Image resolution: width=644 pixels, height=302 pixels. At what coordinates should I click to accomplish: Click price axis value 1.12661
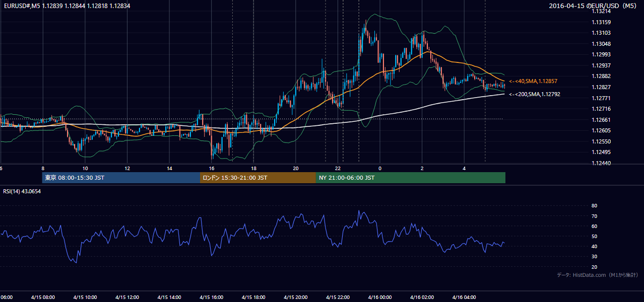click(x=601, y=120)
